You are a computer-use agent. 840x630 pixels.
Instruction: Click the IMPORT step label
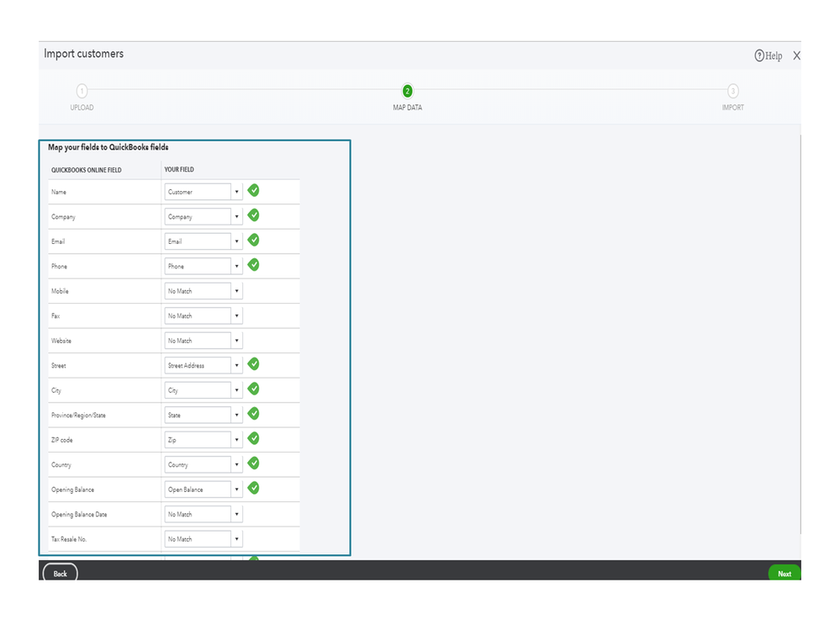(x=733, y=108)
